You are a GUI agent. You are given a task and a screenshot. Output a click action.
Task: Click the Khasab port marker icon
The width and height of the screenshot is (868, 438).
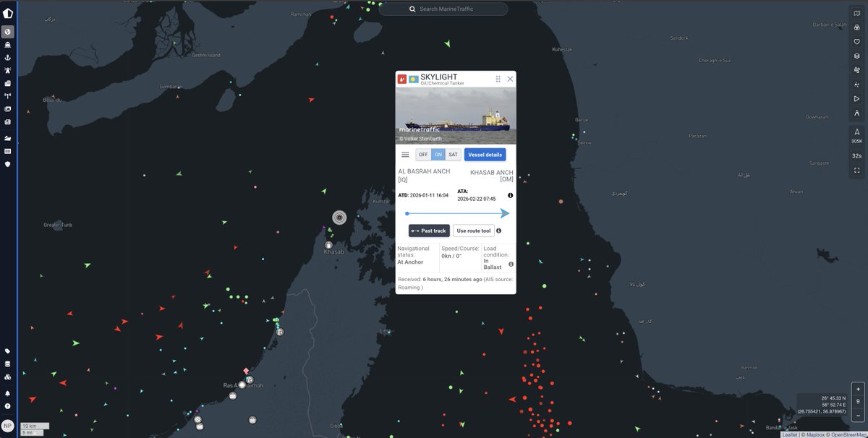328,245
